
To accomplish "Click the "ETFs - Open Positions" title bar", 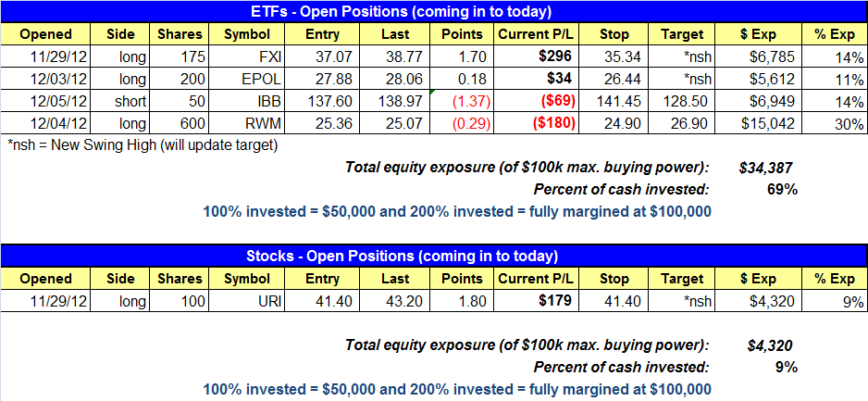I will click(x=434, y=11).
